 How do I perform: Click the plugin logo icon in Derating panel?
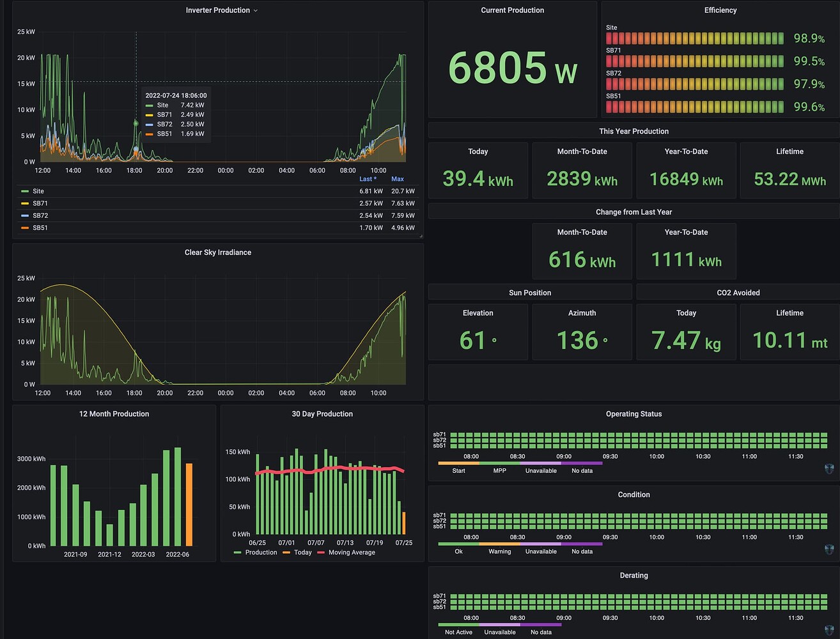point(829,630)
